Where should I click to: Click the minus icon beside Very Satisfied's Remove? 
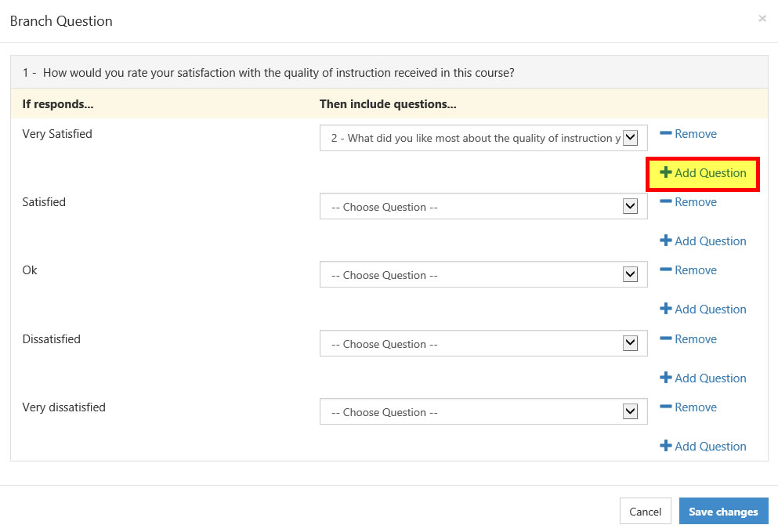click(x=665, y=132)
